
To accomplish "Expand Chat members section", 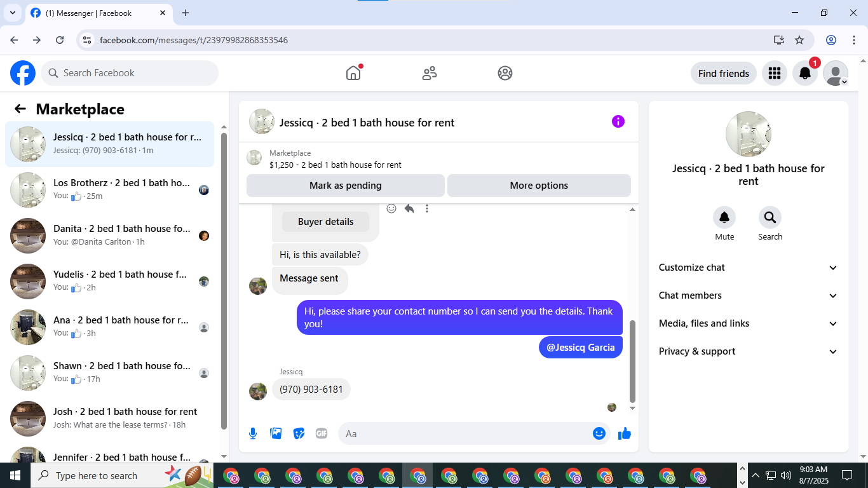I will point(749,295).
